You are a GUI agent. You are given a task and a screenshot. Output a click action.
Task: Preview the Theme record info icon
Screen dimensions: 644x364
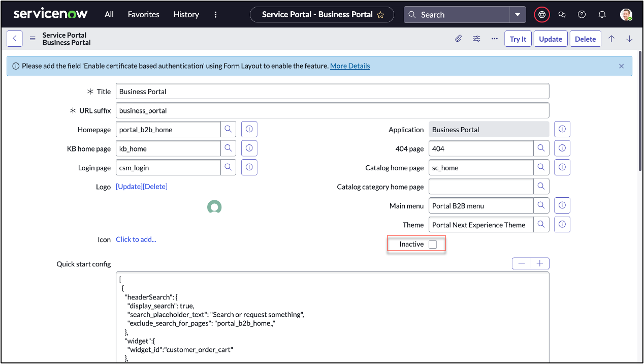[x=562, y=225]
